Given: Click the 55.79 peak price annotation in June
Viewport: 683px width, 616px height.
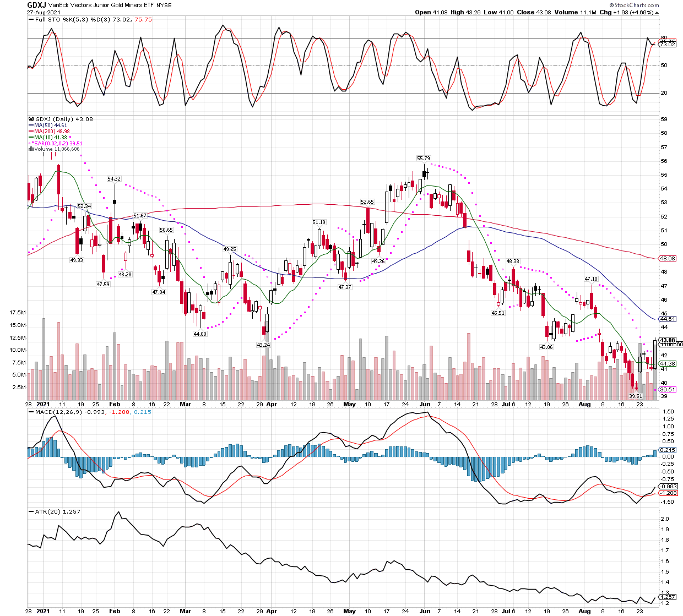Looking at the screenshot, I should pos(424,159).
